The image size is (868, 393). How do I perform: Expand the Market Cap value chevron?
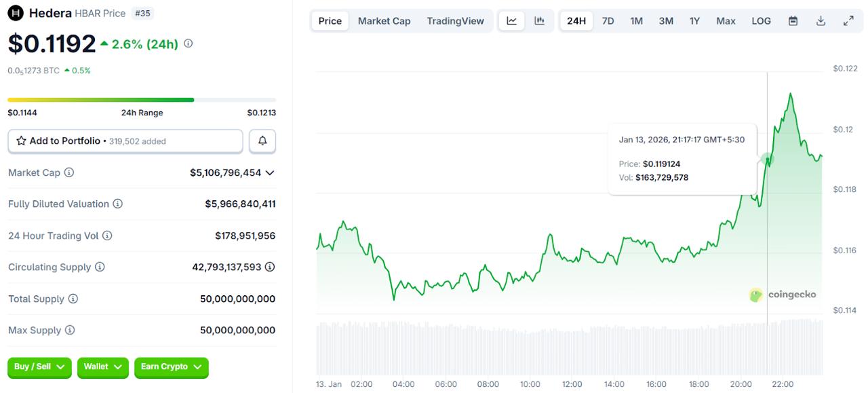coord(271,172)
